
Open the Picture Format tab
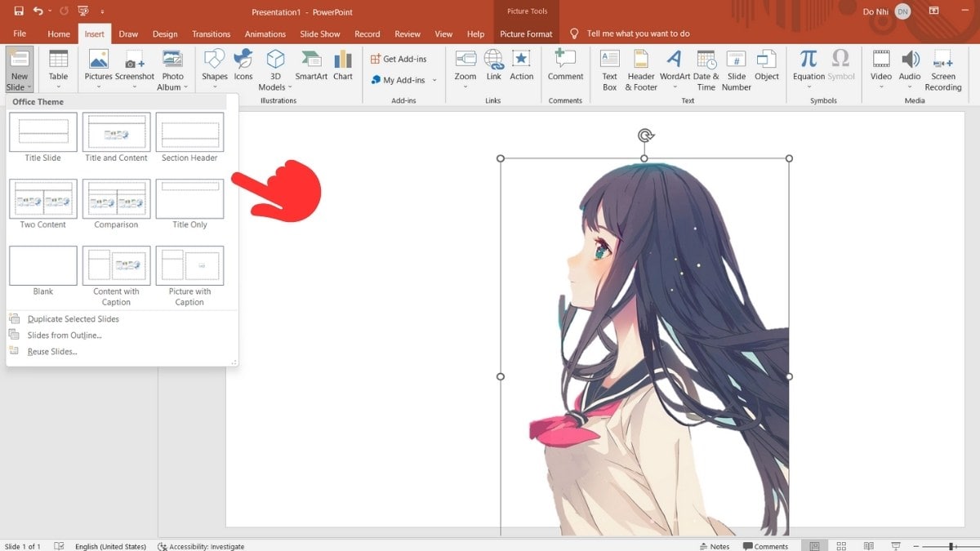click(x=526, y=34)
